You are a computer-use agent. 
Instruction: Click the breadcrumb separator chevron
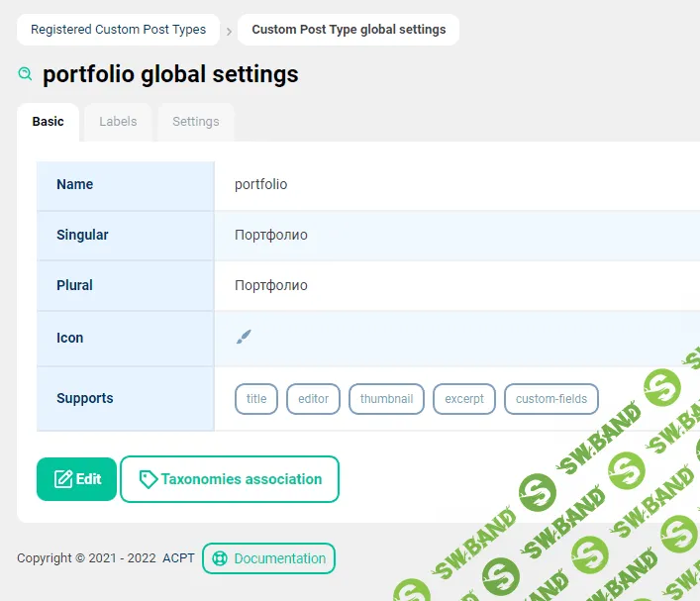(229, 31)
